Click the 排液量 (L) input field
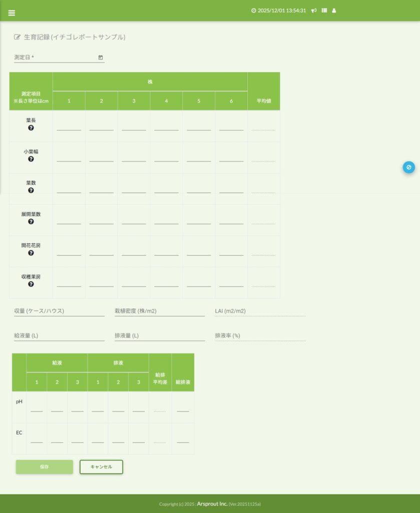420x513 pixels. [159, 336]
